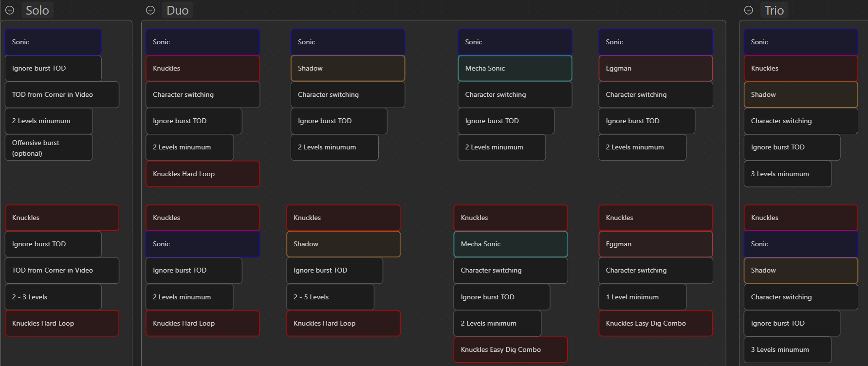Click Ignore burst TOD directly below Solo Knuckles
The image size is (868, 366).
[x=53, y=244]
